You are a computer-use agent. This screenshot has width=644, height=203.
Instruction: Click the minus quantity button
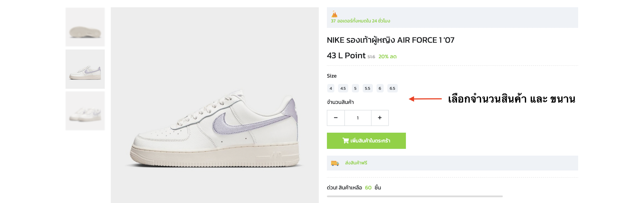point(336,118)
